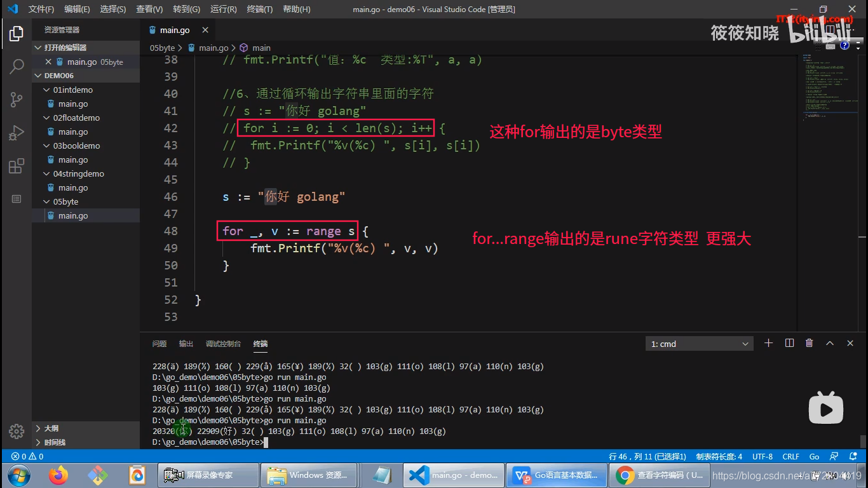Image resolution: width=868 pixels, height=488 pixels.
Task: Open the 帮助(H) menu
Action: coord(297,10)
